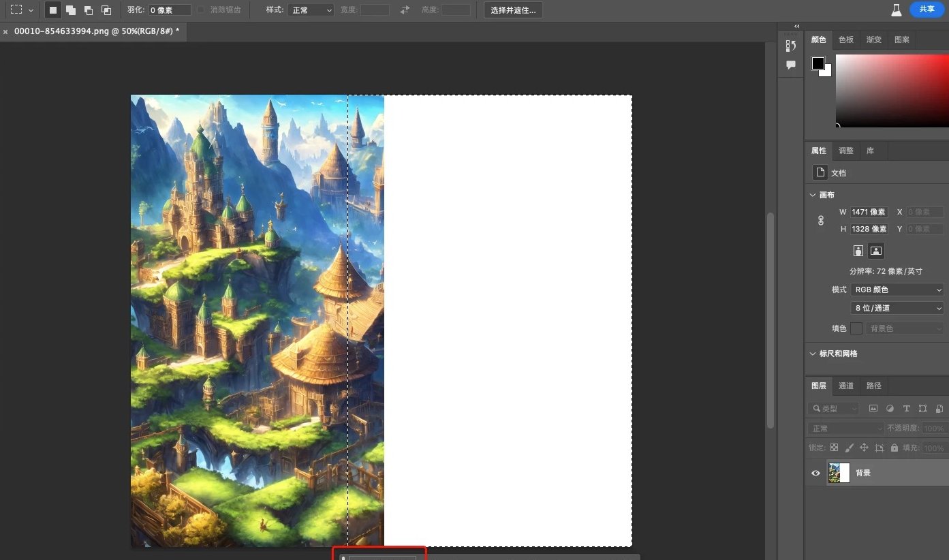Open the 样式 dropdown set to 正常
Image resolution: width=949 pixels, height=560 pixels.
[311, 10]
